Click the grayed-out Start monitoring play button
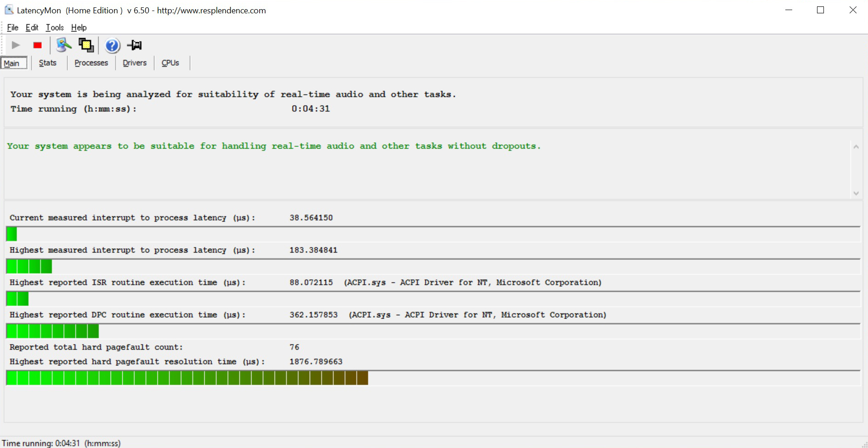The height and width of the screenshot is (448, 868). [16, 45]
